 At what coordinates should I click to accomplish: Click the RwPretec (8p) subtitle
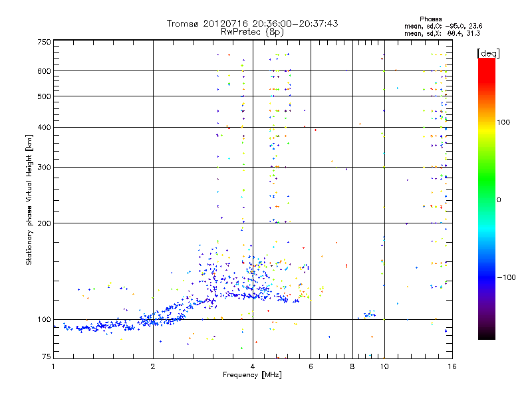252,32
